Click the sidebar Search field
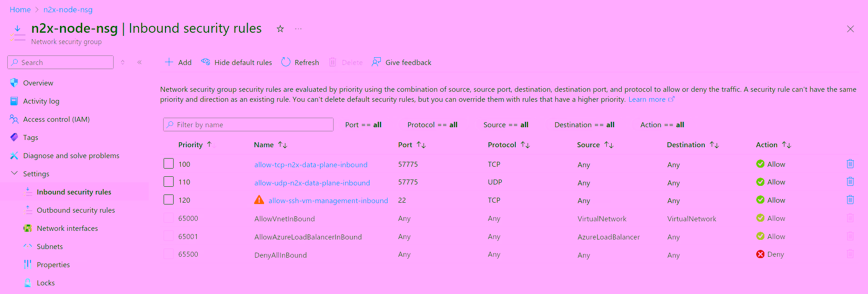 (x=60, y=62)
